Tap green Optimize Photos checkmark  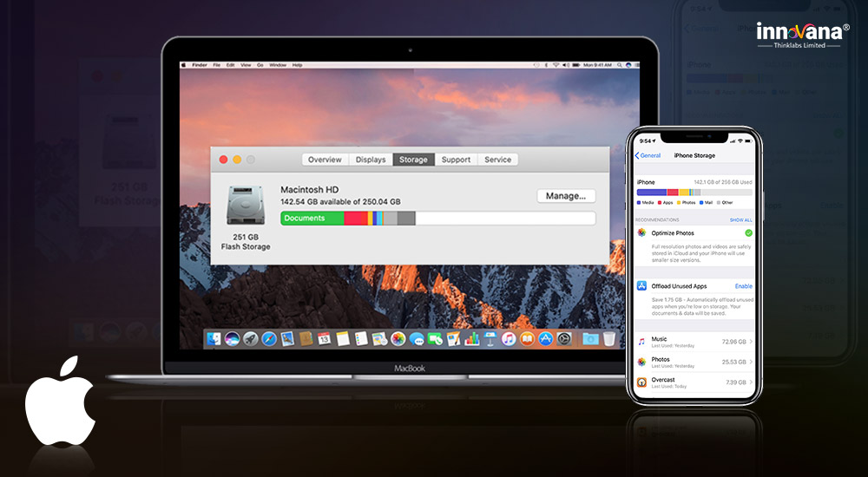(748, 233)
